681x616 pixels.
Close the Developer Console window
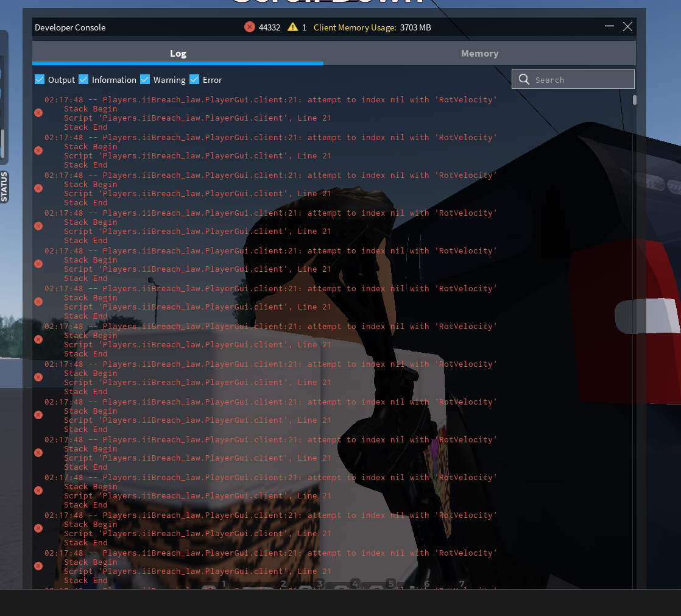click(627, 27)
